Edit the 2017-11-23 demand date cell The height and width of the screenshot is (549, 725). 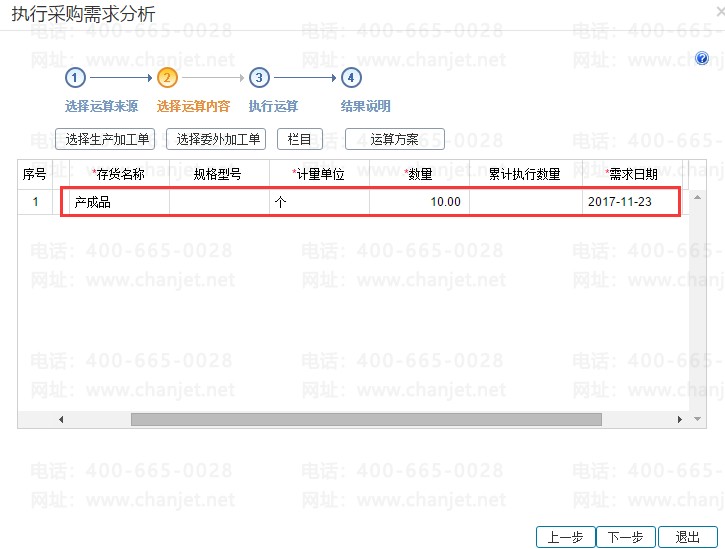point(632,202)
